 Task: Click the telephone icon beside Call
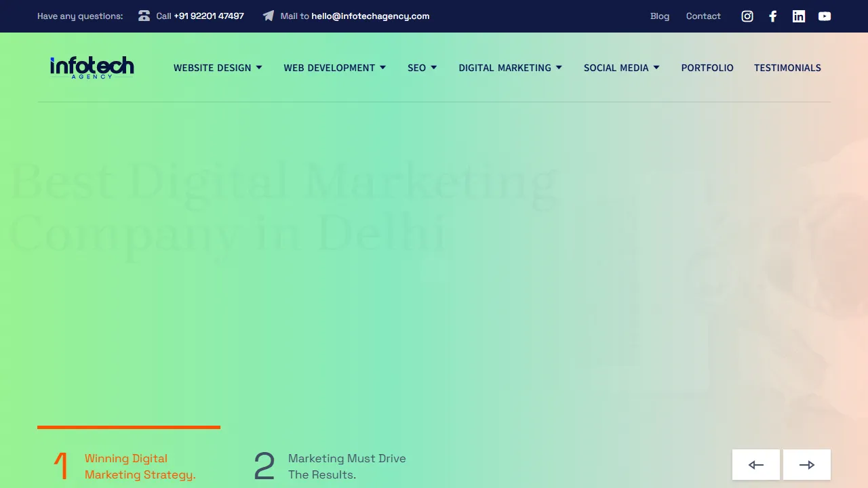point(144,16)
